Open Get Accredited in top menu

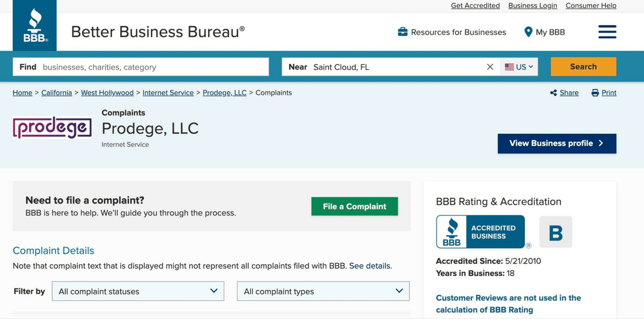coord(475,5)
